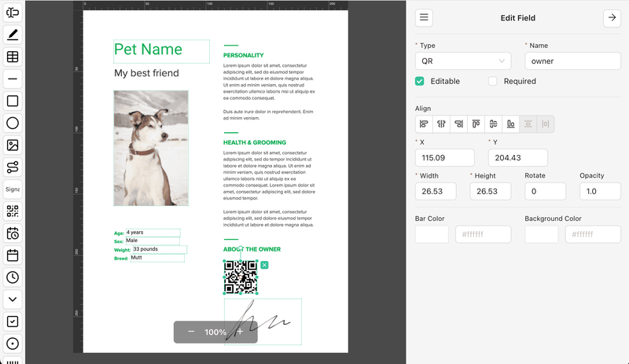Delete QR field with green X
The image size is (629, 364).
(x=264, y=265)
